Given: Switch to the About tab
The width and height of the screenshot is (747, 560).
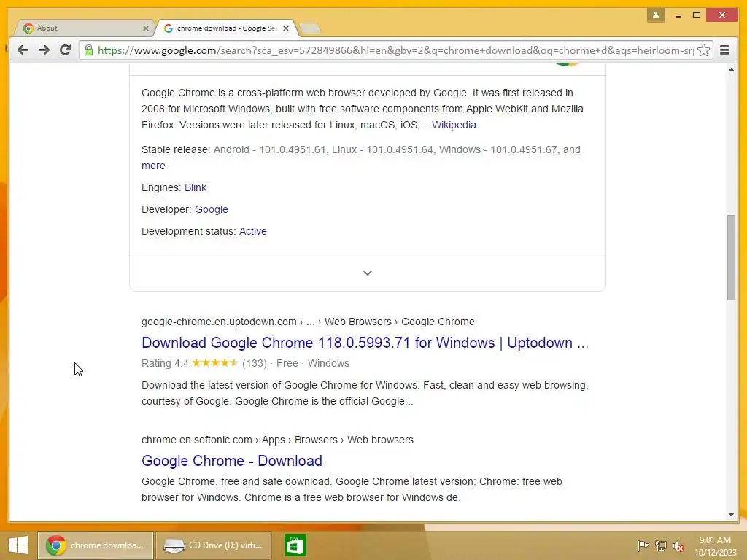Looking at the screenshot, I should 83,28.
